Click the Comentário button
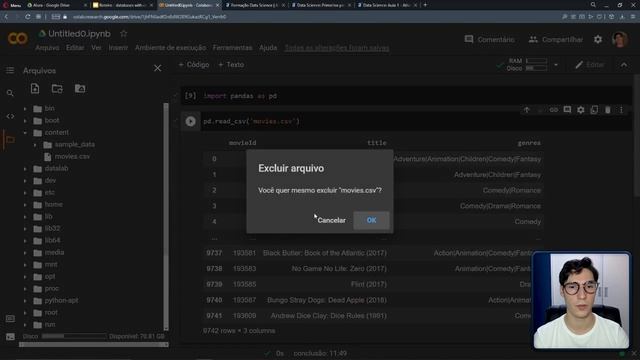The height and width of the screenshot is (360, 640). 489,40
